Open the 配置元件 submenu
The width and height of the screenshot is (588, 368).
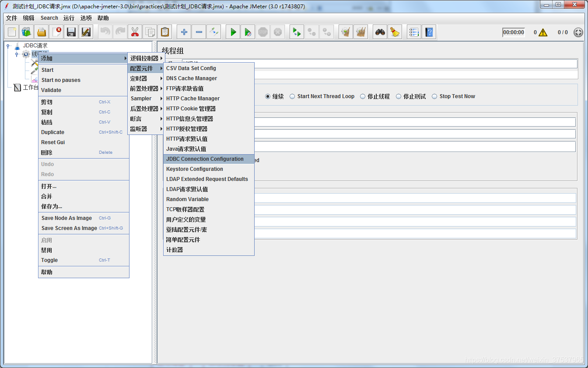pyautogui.click(x=147, y=68)
